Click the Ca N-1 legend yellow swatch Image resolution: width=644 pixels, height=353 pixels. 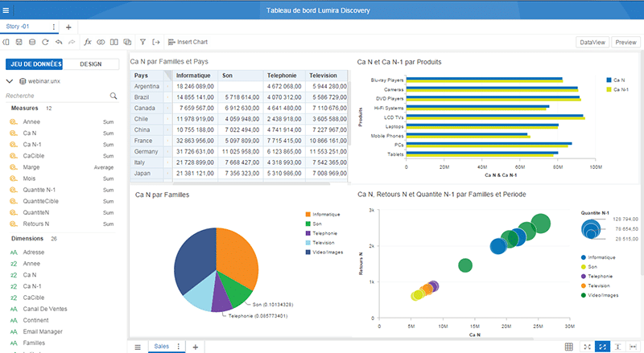(609, 89)
